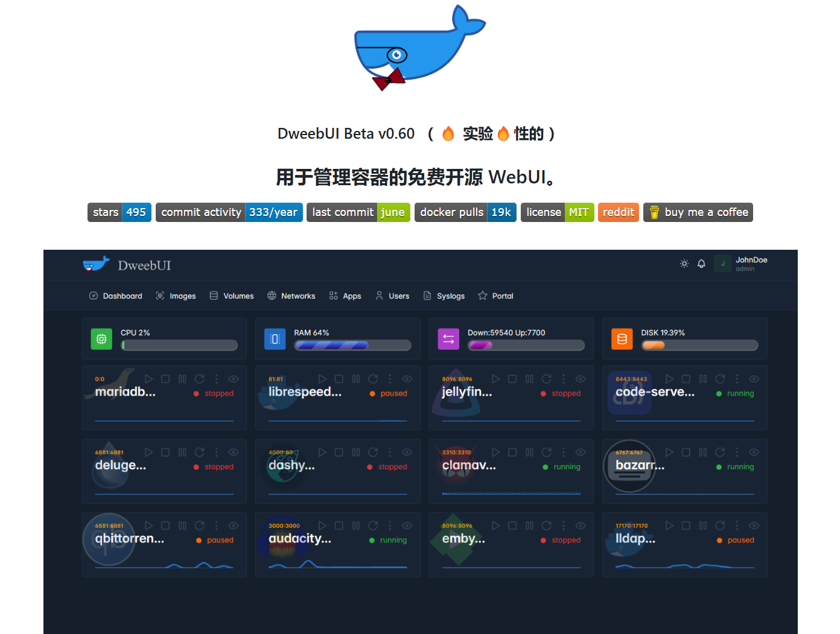840x634 pixels.
Task: Restart the lldap container
Action: [720, 525]
